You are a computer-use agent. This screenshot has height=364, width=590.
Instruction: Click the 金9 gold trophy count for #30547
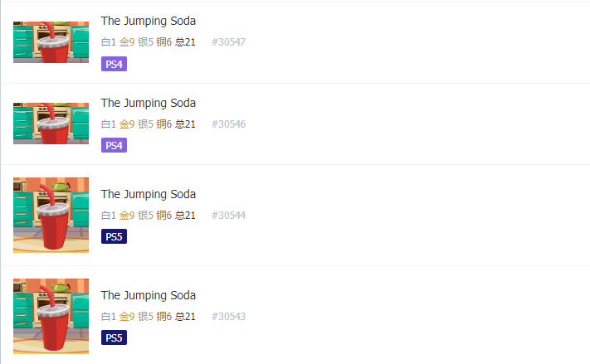(127, 42)
